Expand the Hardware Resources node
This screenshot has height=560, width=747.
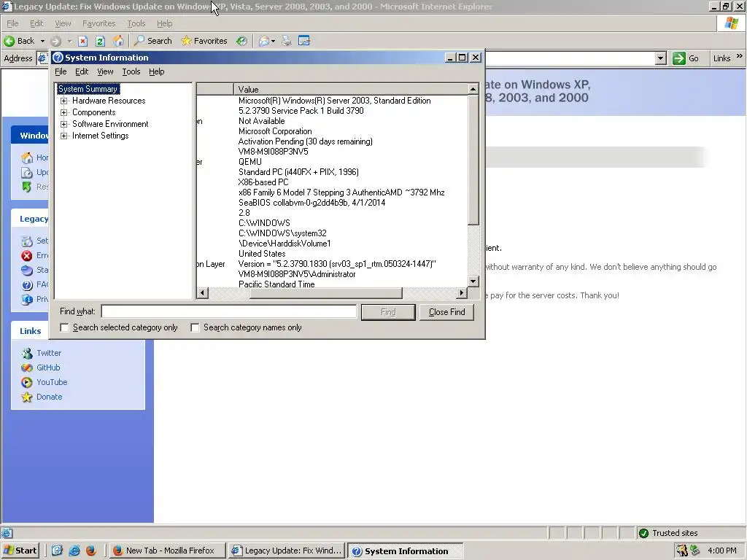[x=64, y=101]
